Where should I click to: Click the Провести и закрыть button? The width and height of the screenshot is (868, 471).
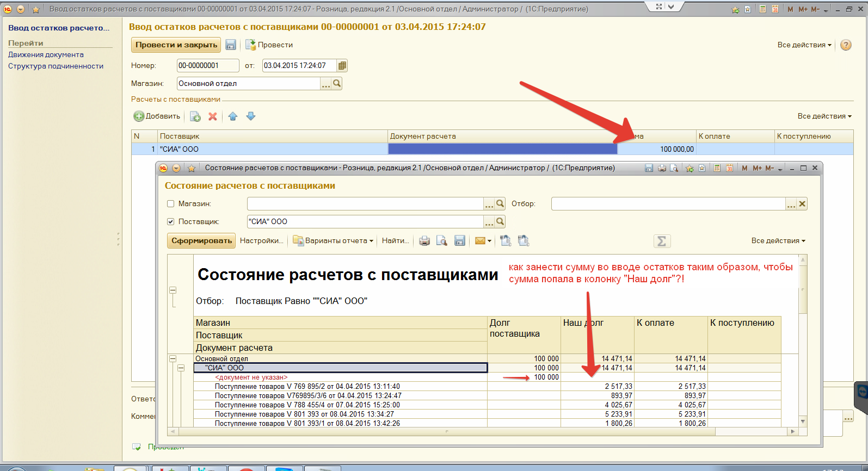click(x=176, y=45)
